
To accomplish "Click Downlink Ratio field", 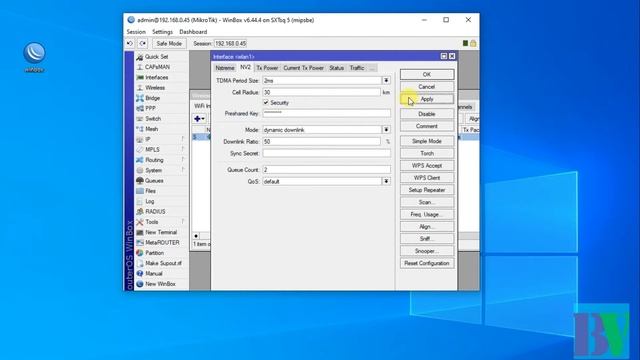I will [322, 141].
